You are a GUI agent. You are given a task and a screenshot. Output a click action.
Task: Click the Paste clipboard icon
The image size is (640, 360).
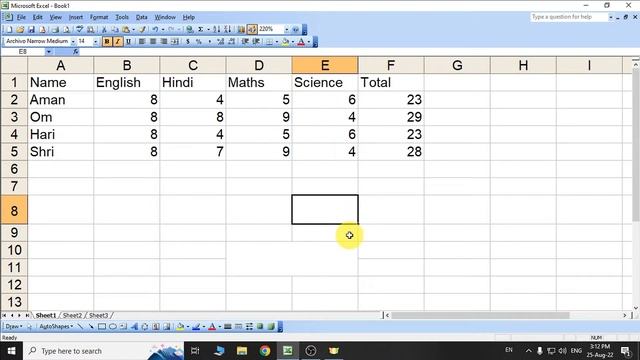[x=126, y=29]
